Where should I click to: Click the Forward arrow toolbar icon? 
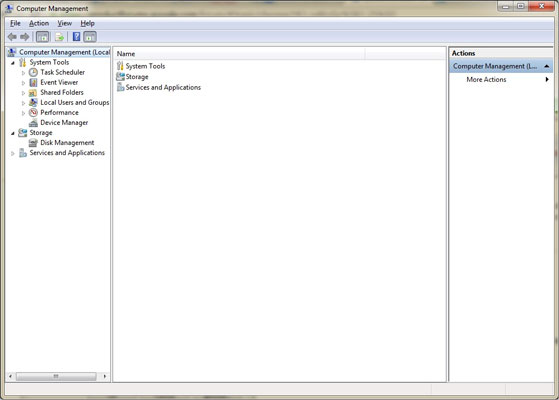[x=25, y=37]
